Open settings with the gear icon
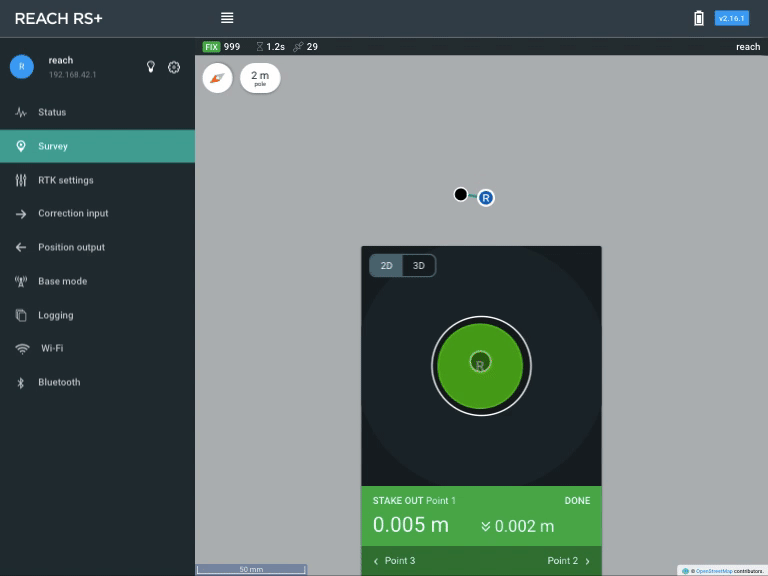 coord(174,67)
